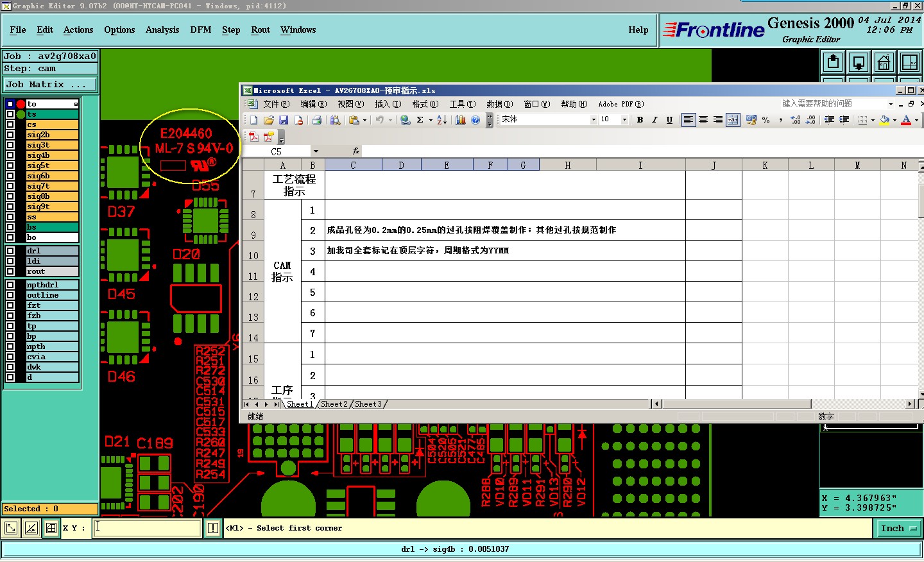
Task: Click the zoom home (house) icon in Genesis
Action: [884, 62]
